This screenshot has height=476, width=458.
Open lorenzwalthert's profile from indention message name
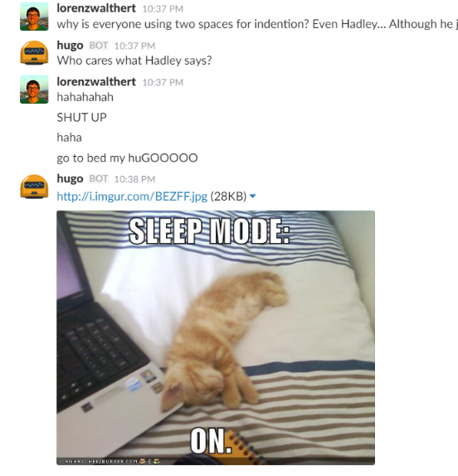96,8
